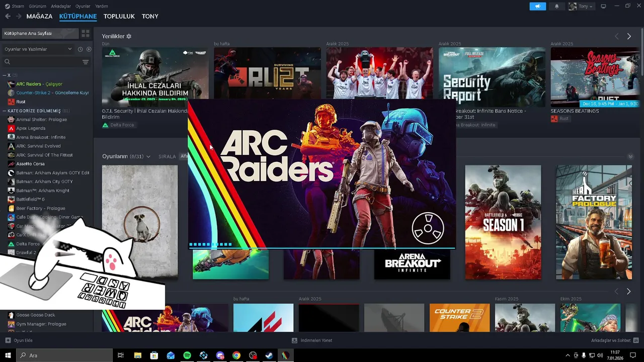Go forward with the right arrow
Viewport: 644px width, 362px height.
[x=19, y=16]
